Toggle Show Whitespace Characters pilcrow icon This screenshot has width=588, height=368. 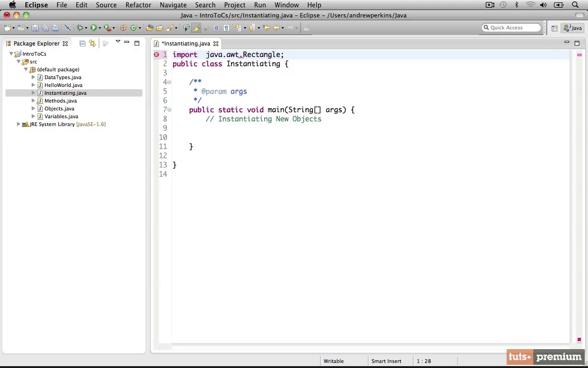click(x=226, y=28)
